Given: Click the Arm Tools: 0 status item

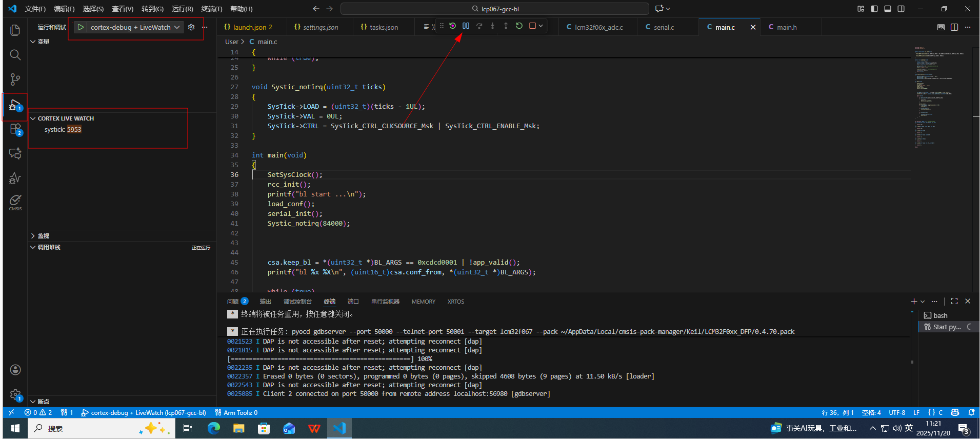Looking at the screenshot, I should point(236,413).
